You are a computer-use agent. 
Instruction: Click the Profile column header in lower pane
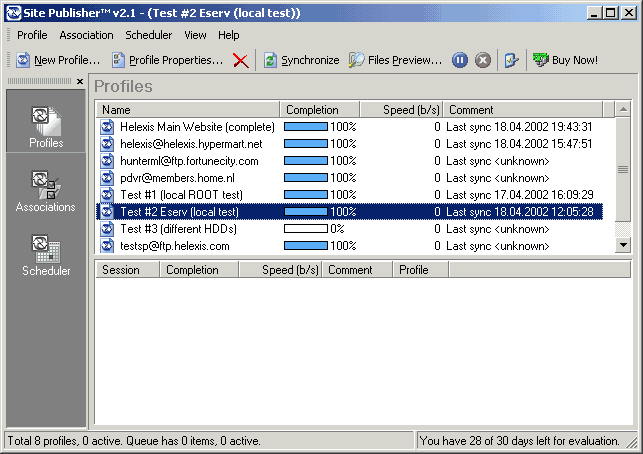pyautogui.click(x=421, y=270)
